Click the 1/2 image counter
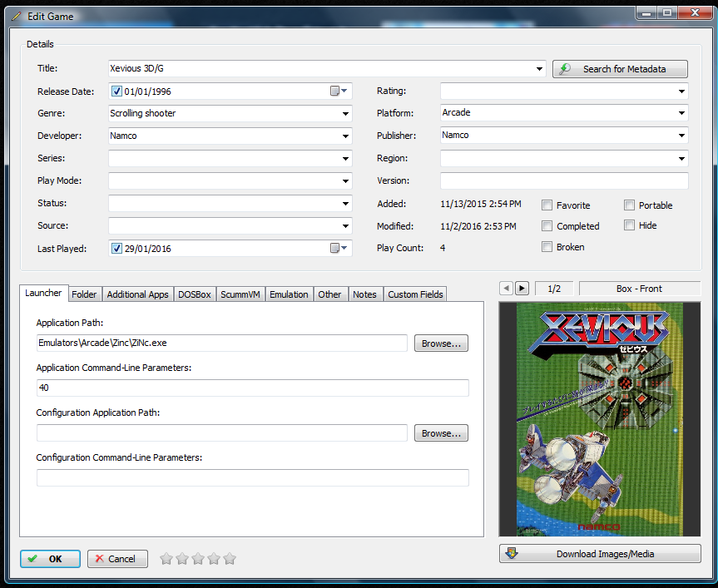This screenshot has width=718, height=588. [554, 289]
